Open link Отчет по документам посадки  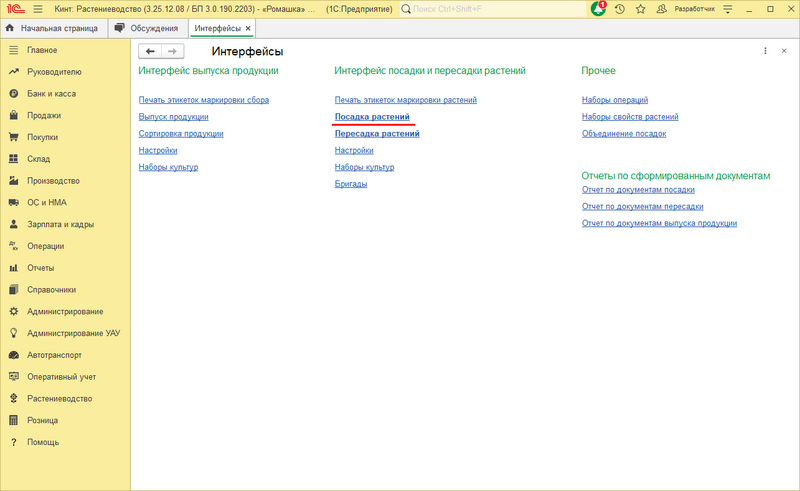[x=638, y=190]
